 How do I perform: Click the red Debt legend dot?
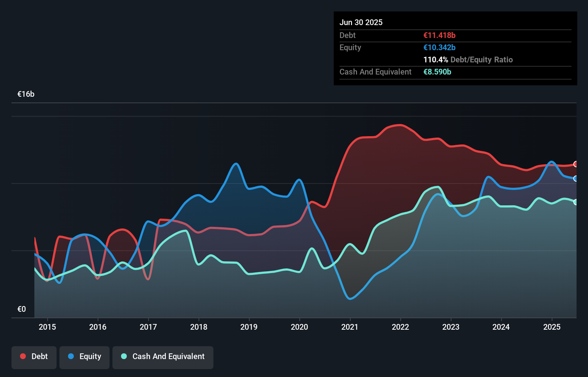coord(22,357)
